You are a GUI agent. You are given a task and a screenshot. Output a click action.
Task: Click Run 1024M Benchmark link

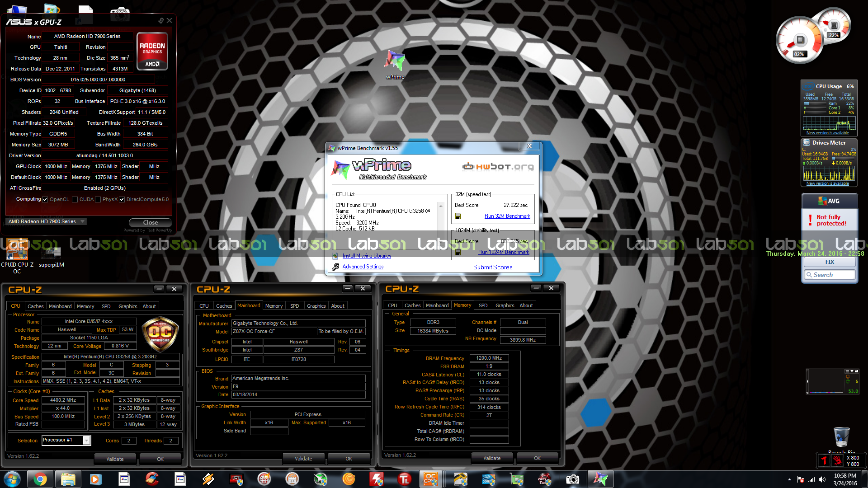coord(504,252)
